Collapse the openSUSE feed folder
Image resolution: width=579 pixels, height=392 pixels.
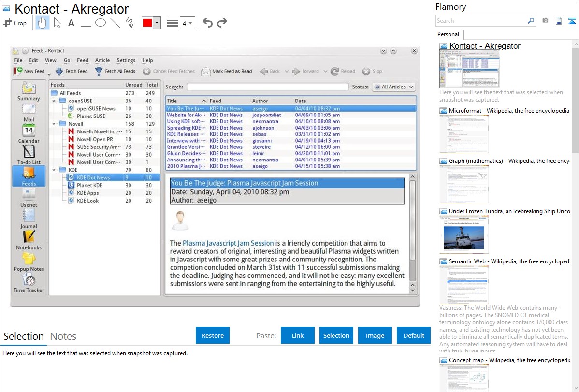54,101
